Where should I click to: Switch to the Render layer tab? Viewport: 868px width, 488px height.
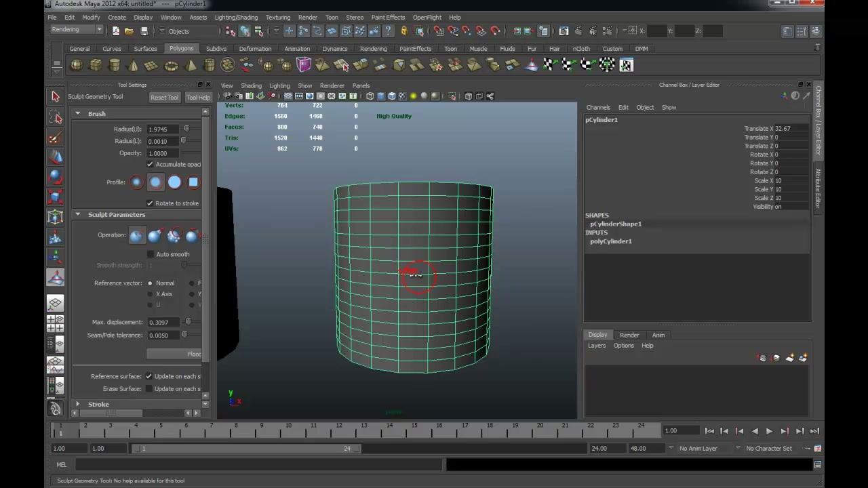click(629, 335)
